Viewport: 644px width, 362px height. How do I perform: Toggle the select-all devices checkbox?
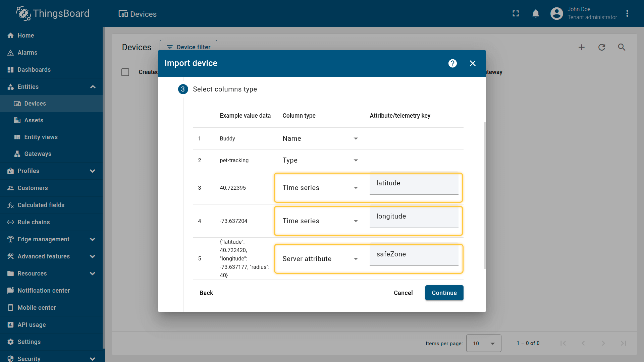tap(125, 72)
